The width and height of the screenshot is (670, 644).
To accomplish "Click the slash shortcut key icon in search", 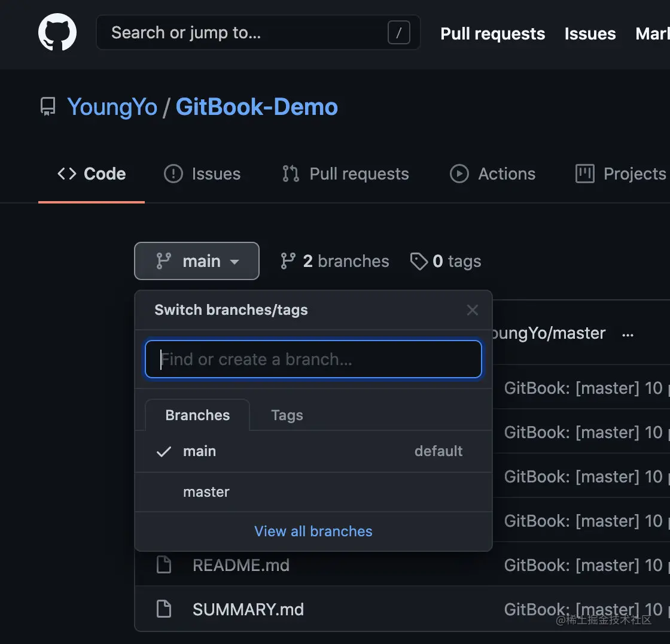I will pos(398,32).
